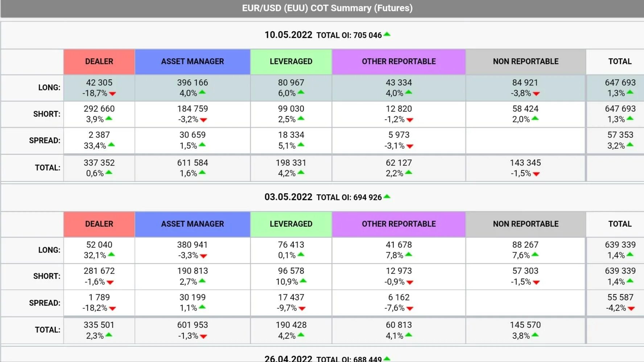Click non reportable total value 145 570
This screenshot has height=362, width=644.
click(525, 325)
